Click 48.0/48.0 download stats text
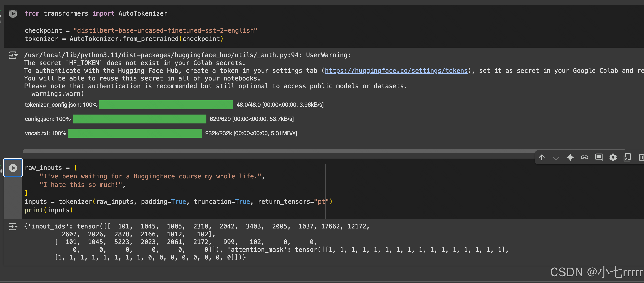Screen dimensions: 644x283 point(280,105)
